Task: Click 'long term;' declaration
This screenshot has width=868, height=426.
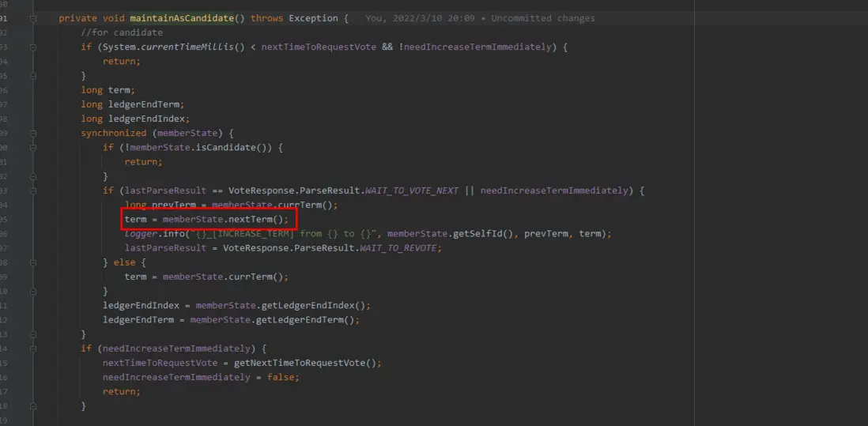Action: [x=108, y=90]
